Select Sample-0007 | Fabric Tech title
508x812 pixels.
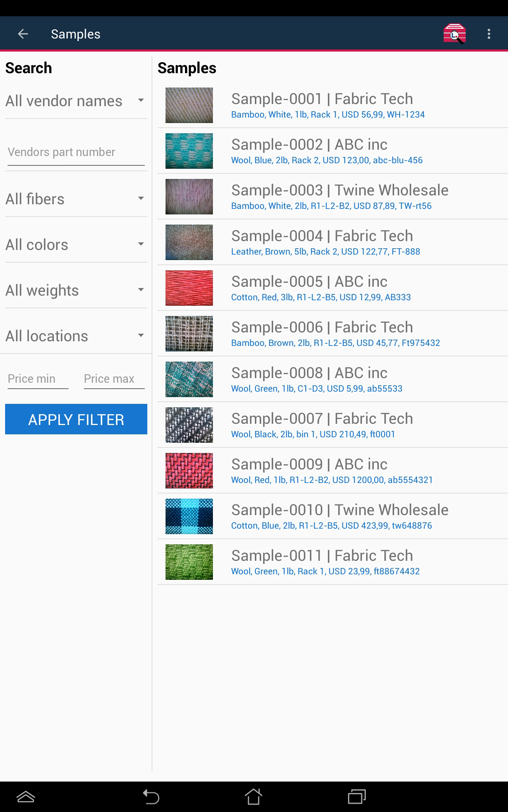(322, 419)
